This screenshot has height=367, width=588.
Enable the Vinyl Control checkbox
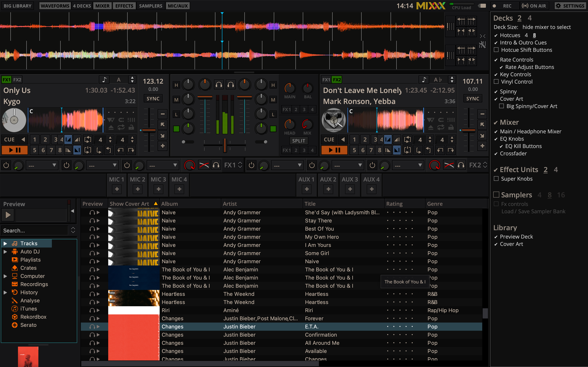pyautogui.click(x=496, y=82)
